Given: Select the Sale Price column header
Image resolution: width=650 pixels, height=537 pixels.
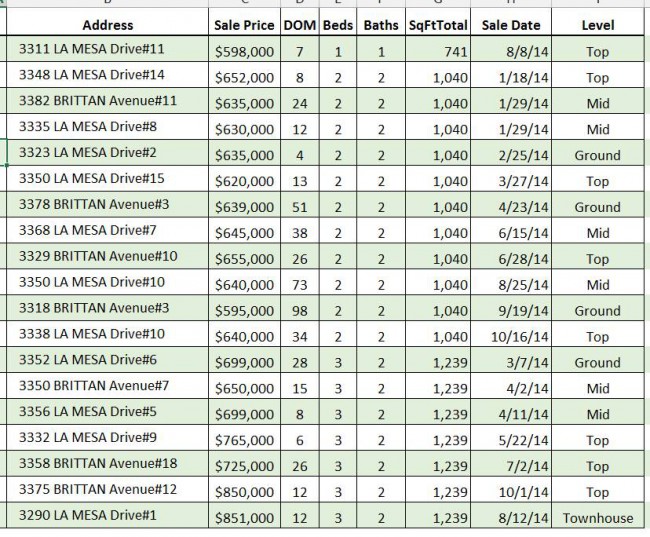Looking at the screenshot, I should (x=244, y=24).
